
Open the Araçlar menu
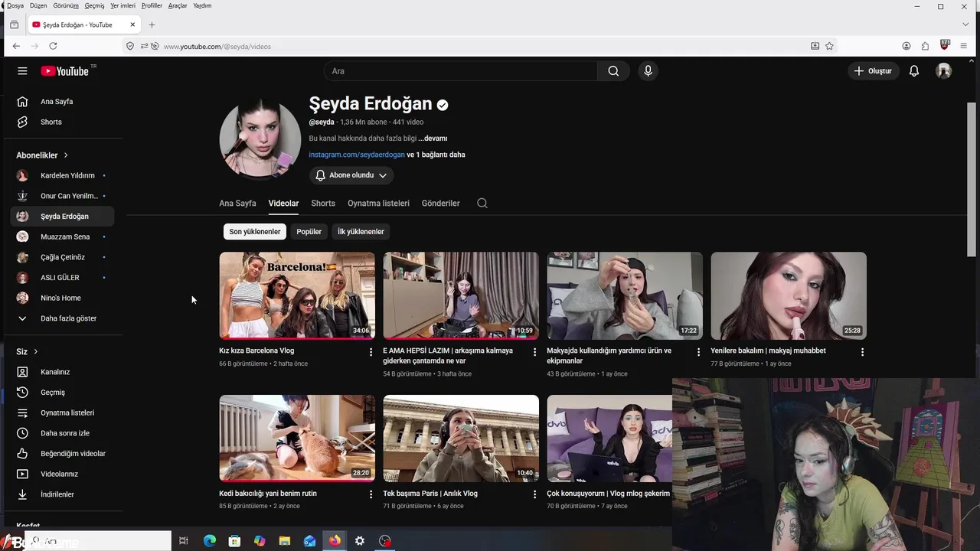(178, 5)
